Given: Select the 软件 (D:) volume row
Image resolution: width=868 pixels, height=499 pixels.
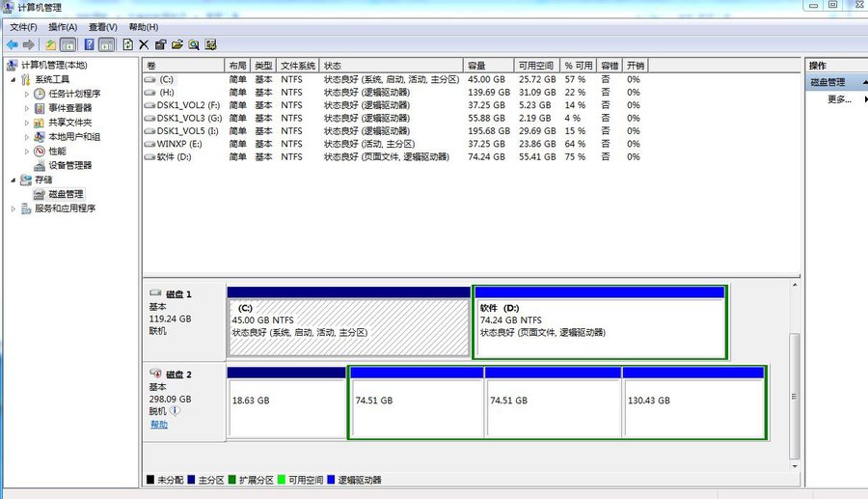Looking at the screenshot, I should (395, 157).
